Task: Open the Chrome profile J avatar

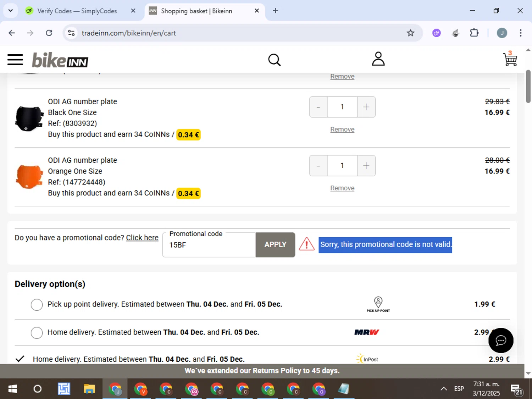Action: coord(502,33)
